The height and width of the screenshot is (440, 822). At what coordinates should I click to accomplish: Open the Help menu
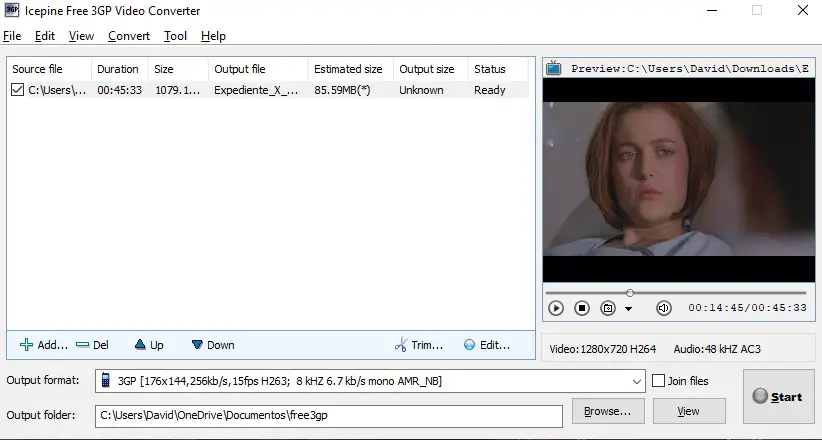point(213,36)
